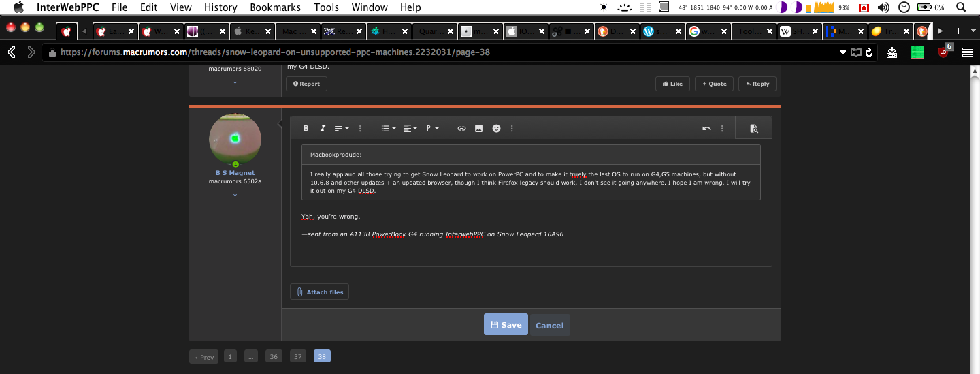Switch to the 'Quar' tab
The width and height of the screenshot is (980, 374).
point(434,31)
